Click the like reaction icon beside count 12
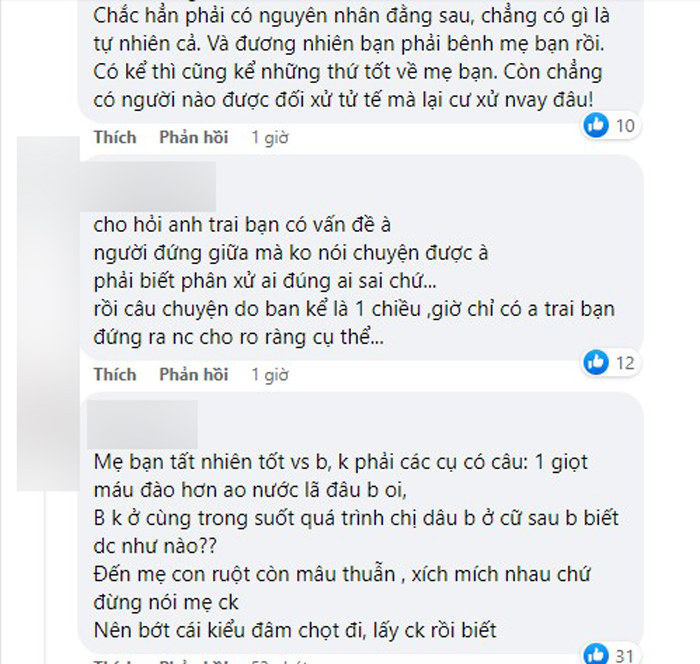This screenshot has height=664, width=700. click(596, 362)
